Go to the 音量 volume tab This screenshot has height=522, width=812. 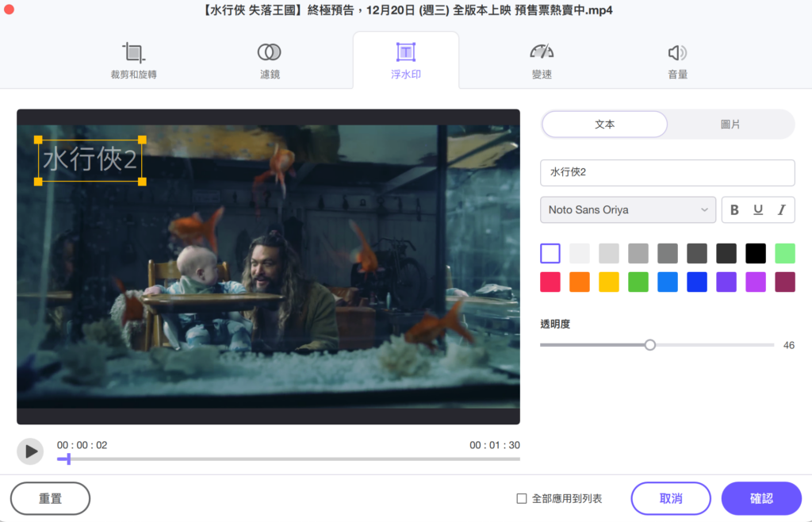tap(677, 60)
